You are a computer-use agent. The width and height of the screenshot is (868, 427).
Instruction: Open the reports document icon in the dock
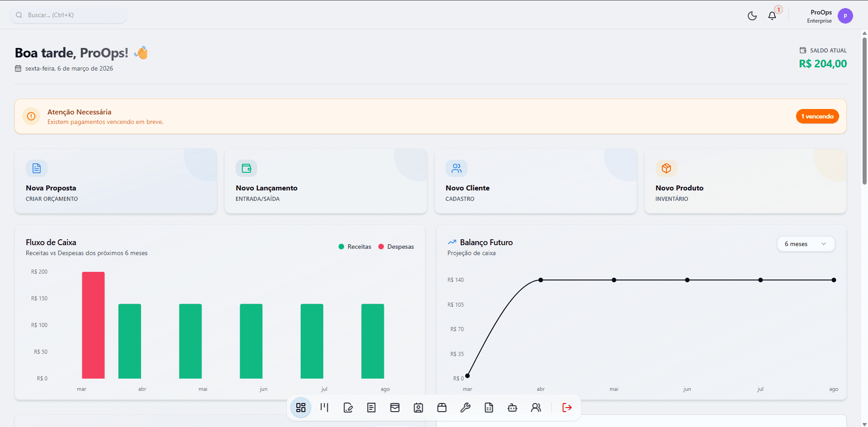(489, 408)
